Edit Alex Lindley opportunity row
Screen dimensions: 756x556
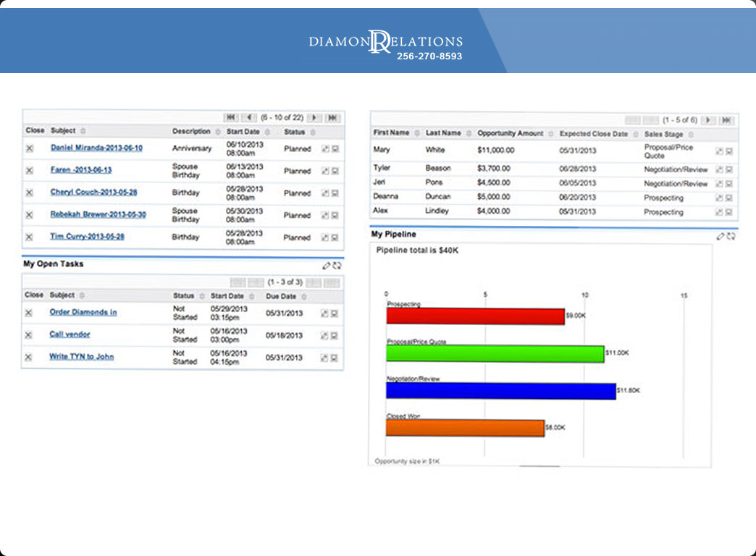[x=719, y=212]
